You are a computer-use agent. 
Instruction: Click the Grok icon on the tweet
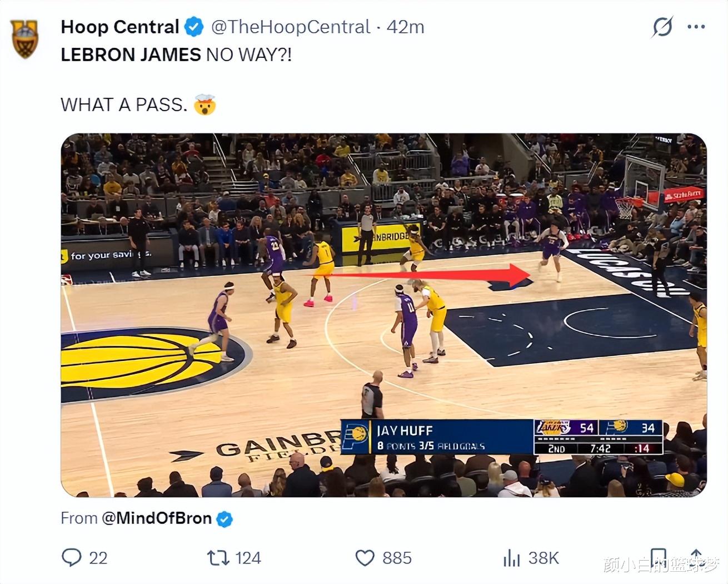(x=662, y=27)
